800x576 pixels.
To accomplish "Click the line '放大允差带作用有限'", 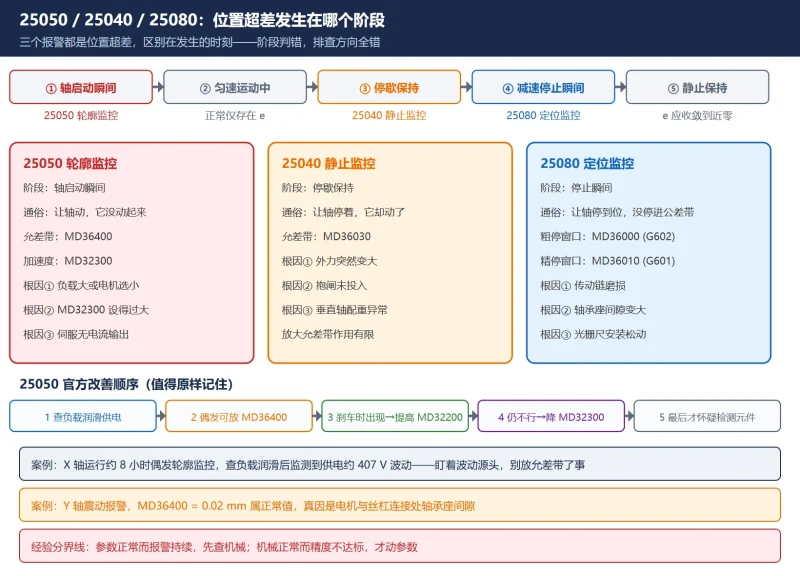I will tap(328, 335).
